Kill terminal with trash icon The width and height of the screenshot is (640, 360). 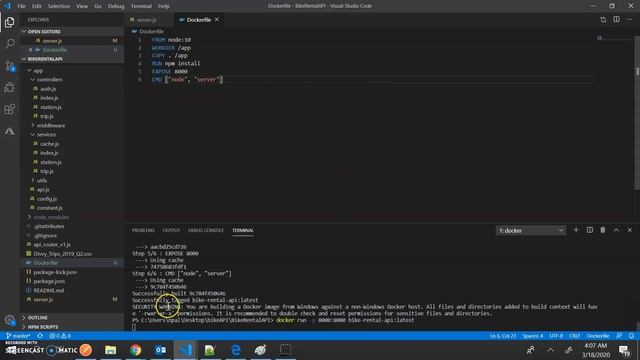click(602, 230)
